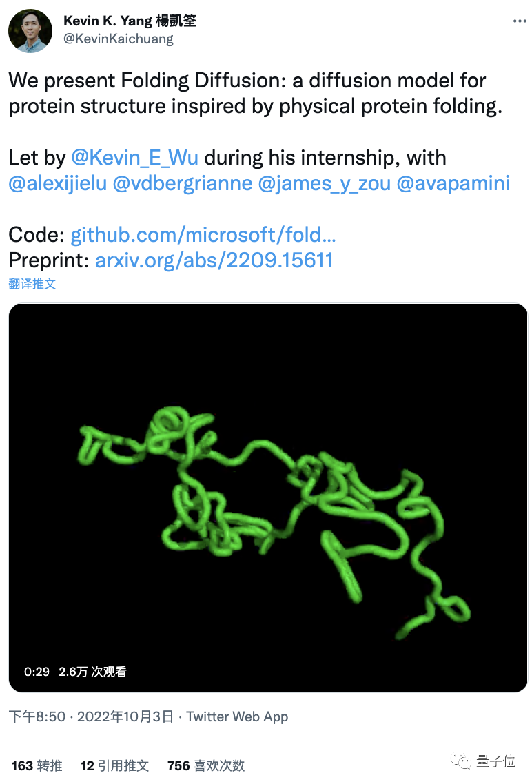532x784 pixels.
Task: View the 12 引用推文 quote tweets
Action: click(114, 765)
